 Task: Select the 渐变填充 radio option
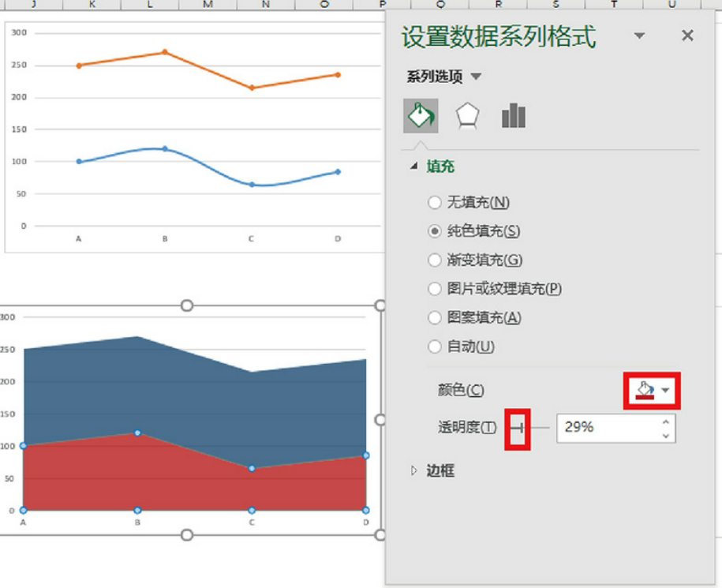click(x=434, y=260)
